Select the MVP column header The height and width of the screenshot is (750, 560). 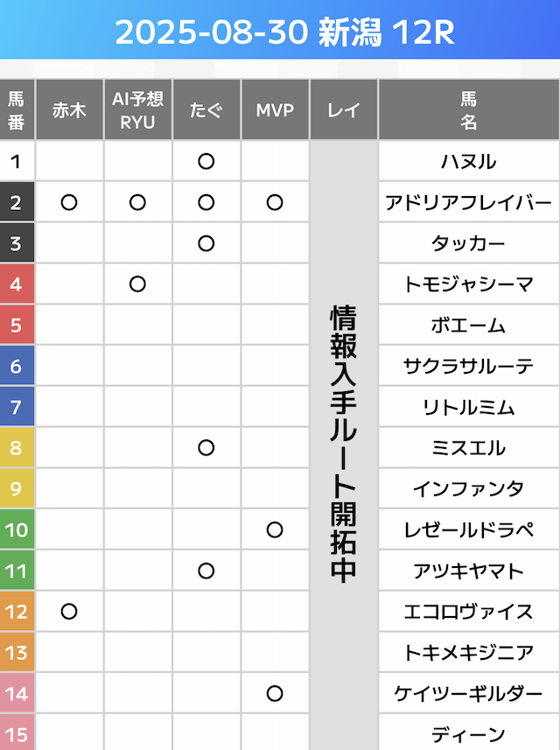point(275,110)
